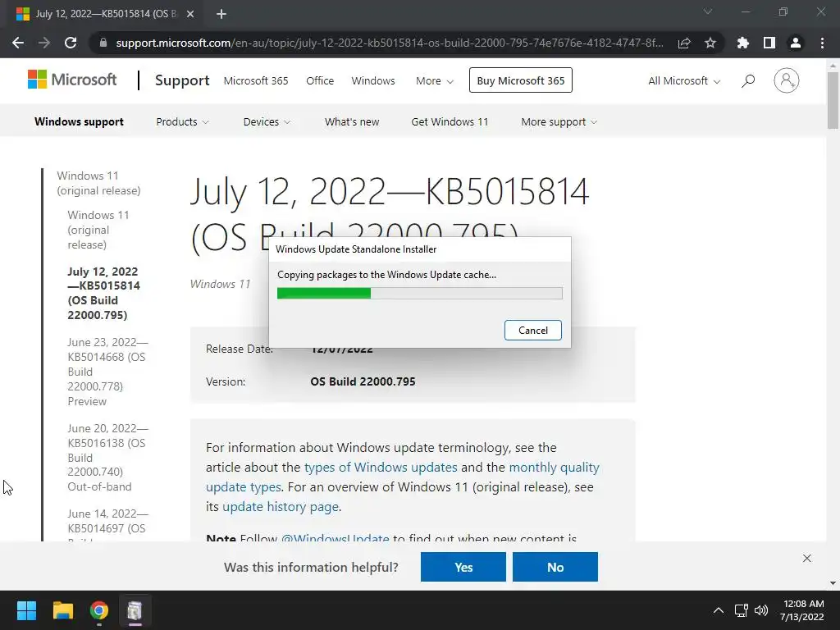Open June 23, 2022—KB5014668 Preview sidebar entry

point(107,372)
